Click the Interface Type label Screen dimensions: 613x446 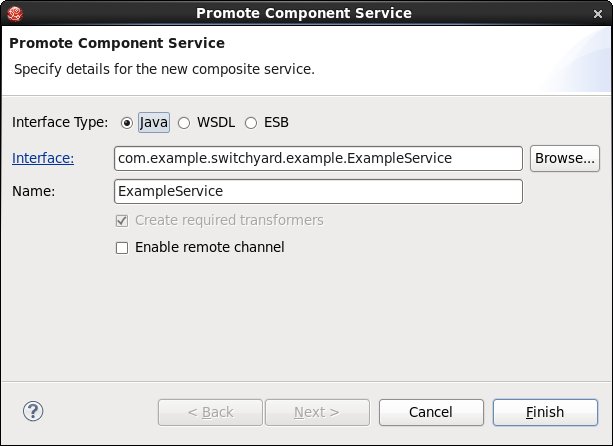60,122
